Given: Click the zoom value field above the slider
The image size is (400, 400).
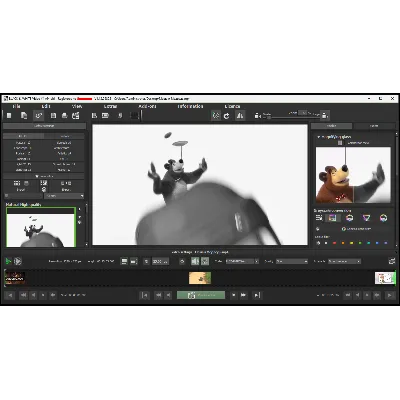Looking at the screenshot, I should (x=302, y=113).
